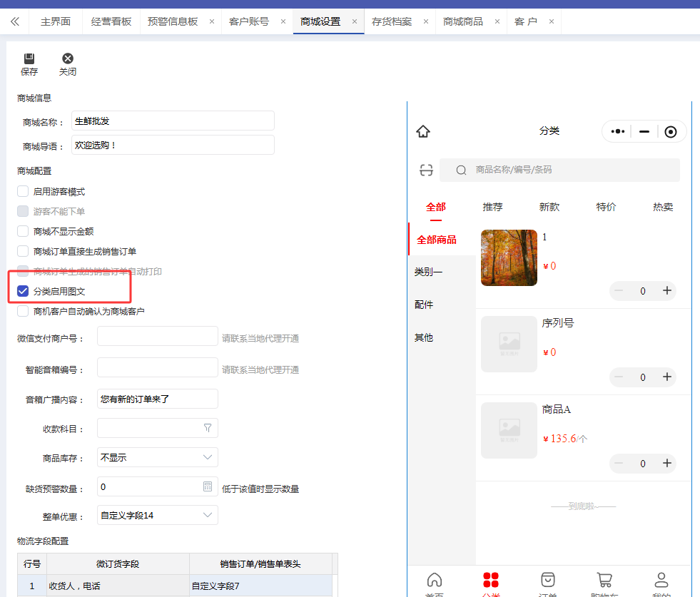Uncheck the 分类启用图文 checkbox
This screenshot has width=700, height=597.
point(23,291)
